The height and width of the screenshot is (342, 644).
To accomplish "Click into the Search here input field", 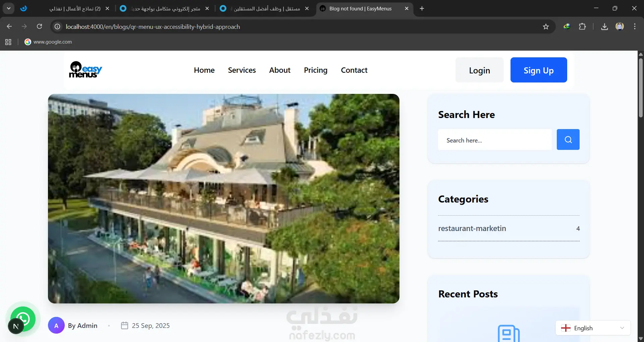I will coord(495,139).
